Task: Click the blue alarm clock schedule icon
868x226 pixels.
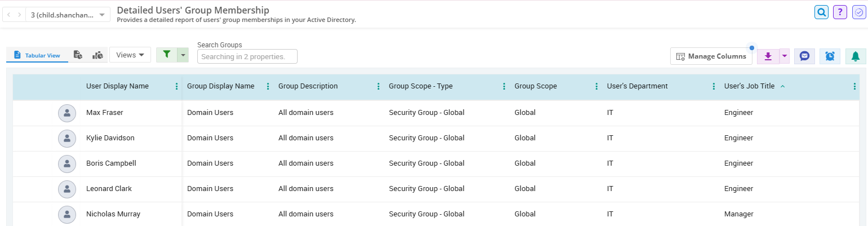Action: 830,56
